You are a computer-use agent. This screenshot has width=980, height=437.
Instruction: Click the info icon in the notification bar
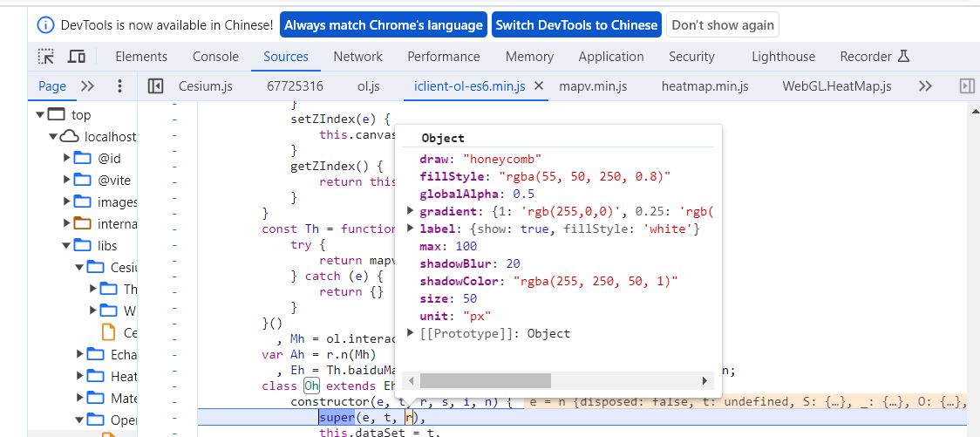click(45, 25)
